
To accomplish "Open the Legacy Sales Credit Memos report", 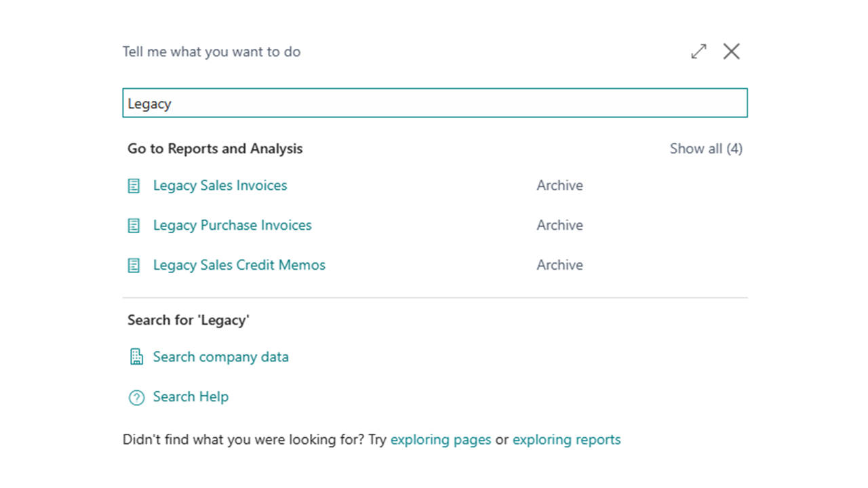I will point(239,265).
